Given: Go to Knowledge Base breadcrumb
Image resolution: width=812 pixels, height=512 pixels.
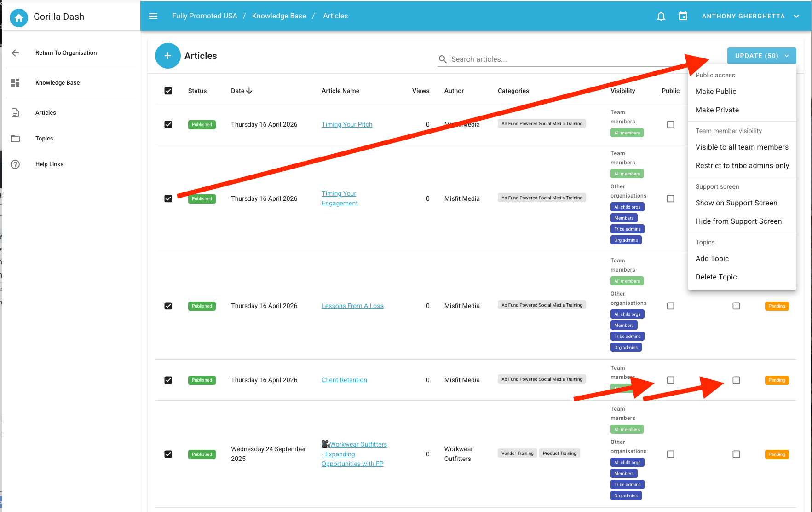Looking at the screenshot, I should pos(279,16).
